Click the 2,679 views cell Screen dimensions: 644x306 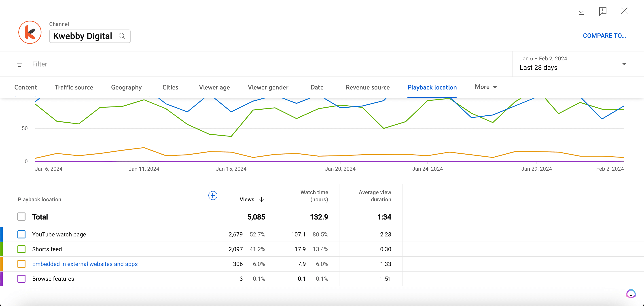[235, 234]
